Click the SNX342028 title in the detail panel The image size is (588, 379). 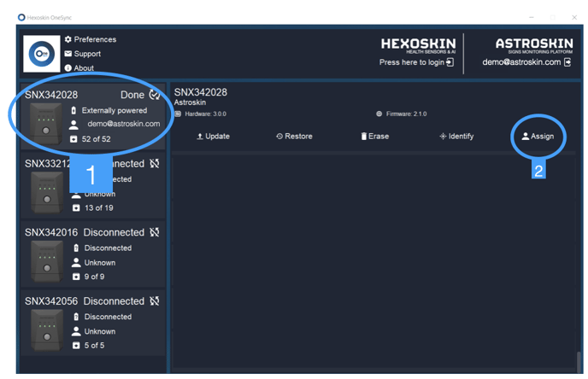(x=201, y=92)
